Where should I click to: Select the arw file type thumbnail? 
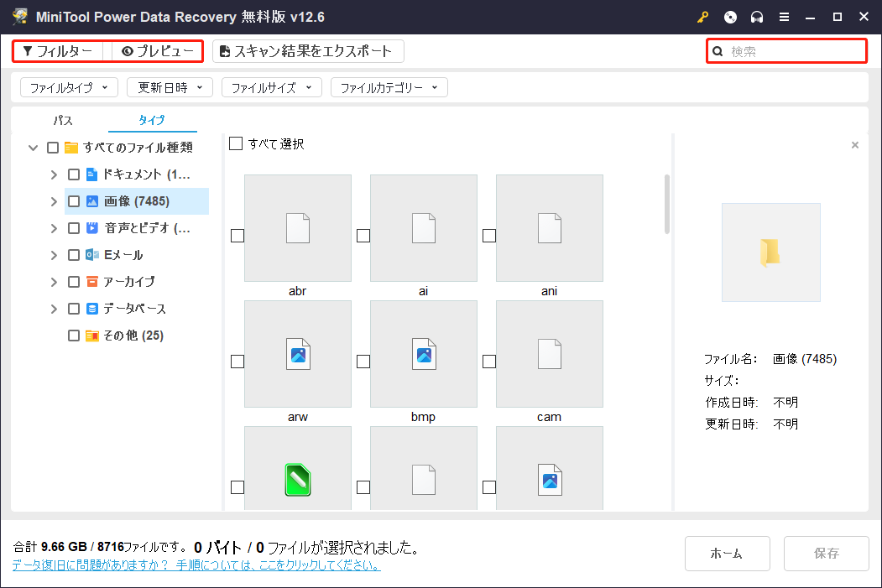297,354
